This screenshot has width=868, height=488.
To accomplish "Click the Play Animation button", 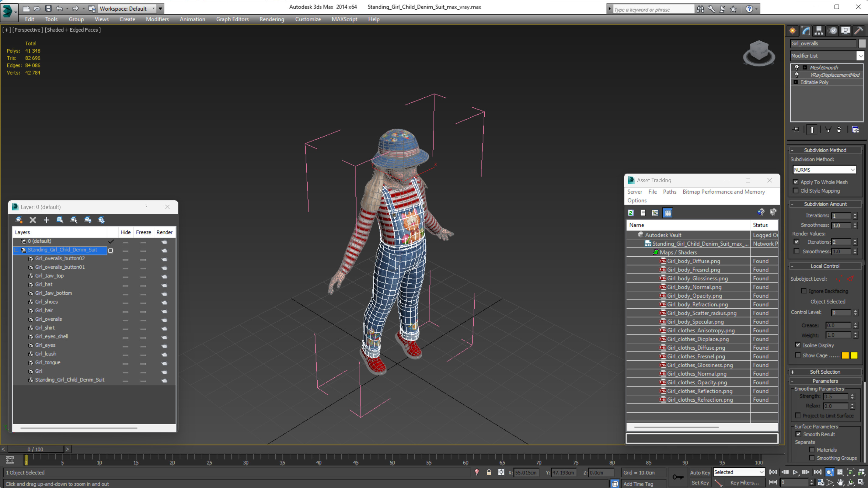I will (795, 472).
